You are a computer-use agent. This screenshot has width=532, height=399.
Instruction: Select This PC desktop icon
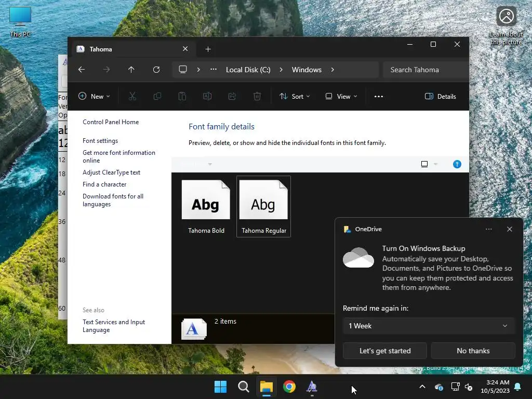click(x=20, y=22)
